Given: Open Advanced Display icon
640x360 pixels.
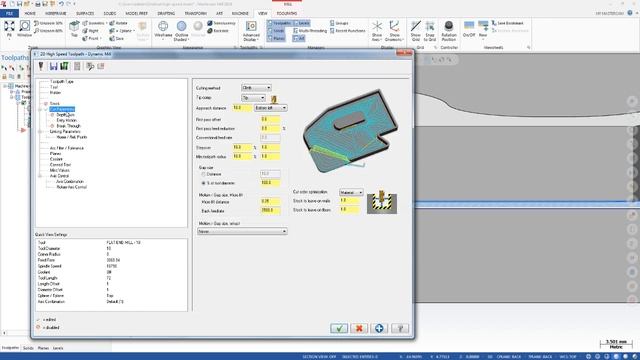Looking at the screenshot, I should click(251, 27).
